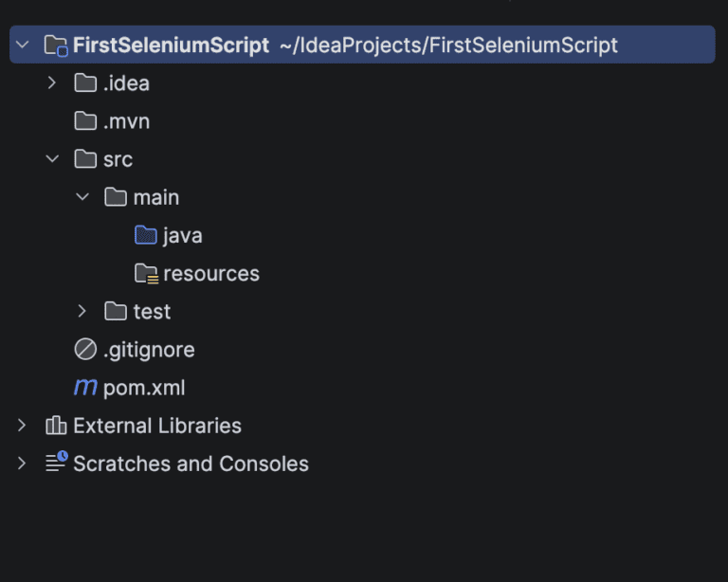This screenshot has width=728, height=582.
Task: Click the blue java source folder icon
Action: point(146,235)
